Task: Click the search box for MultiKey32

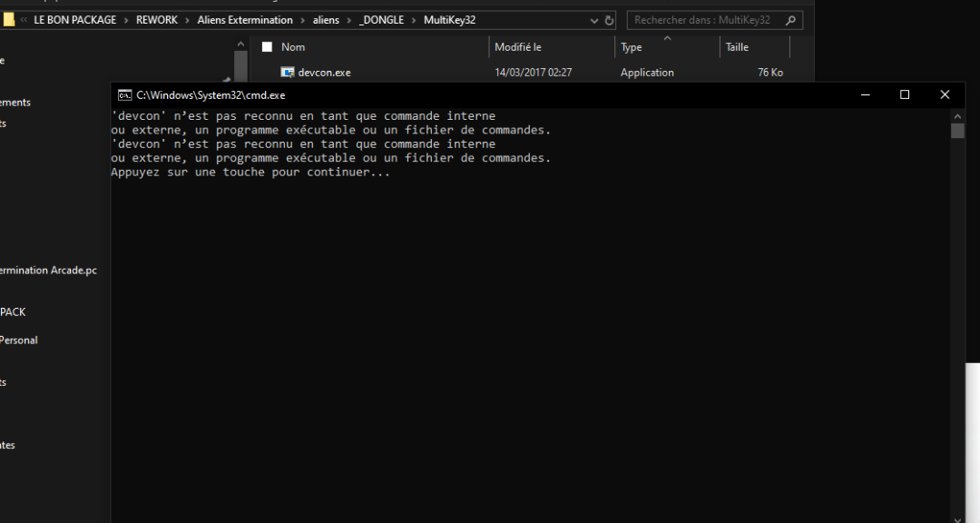Action: coord(703,20)
